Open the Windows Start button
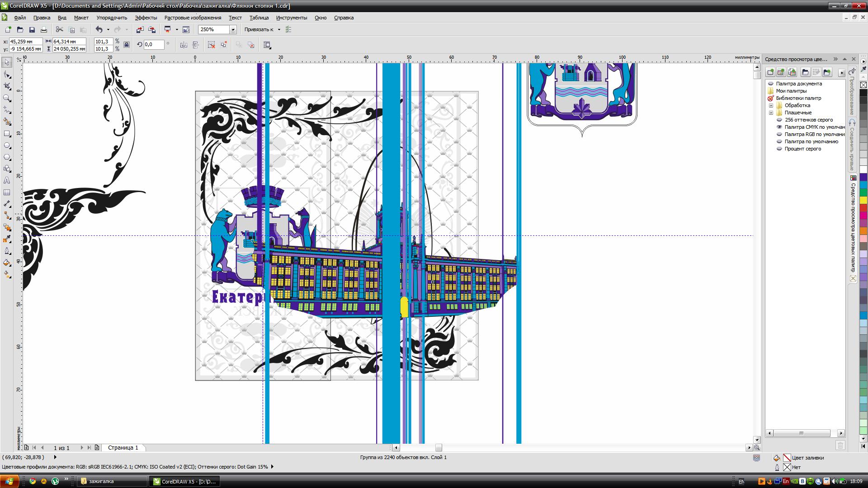Viewport: 868px width, 488px height. [x=9, y=481]
